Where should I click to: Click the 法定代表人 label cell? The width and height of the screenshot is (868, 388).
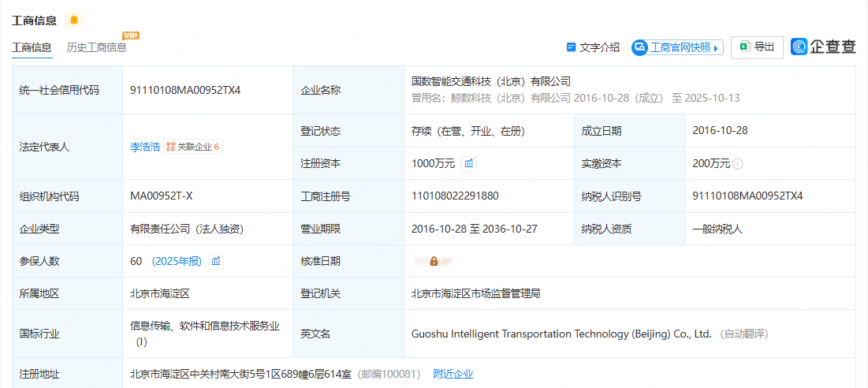coord(67,147)
